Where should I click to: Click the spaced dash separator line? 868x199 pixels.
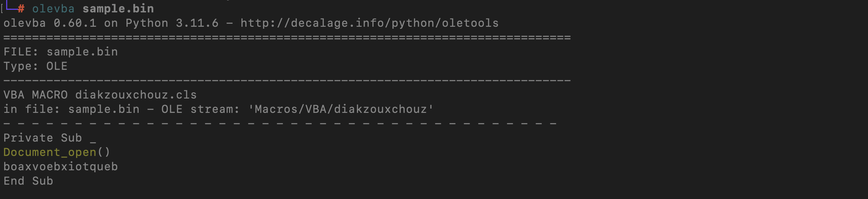(280, 124)
